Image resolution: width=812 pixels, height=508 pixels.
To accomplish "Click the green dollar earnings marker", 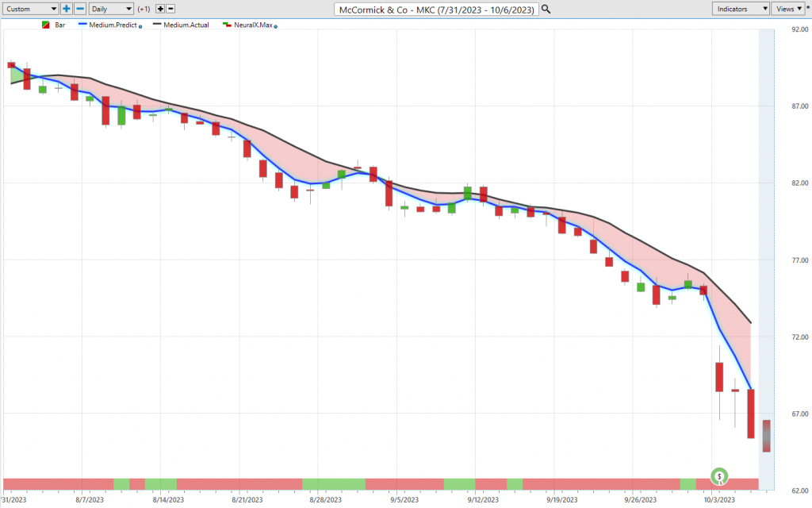I will click(x=719, y=476).
